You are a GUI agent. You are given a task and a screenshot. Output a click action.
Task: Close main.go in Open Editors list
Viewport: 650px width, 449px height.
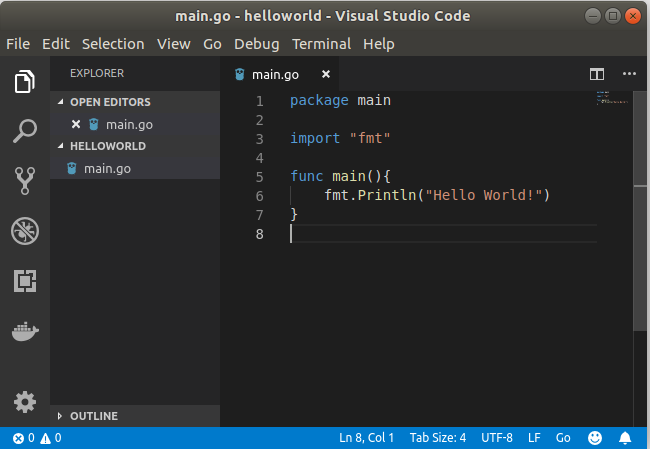pyautogui.click(x=76, y=124)
